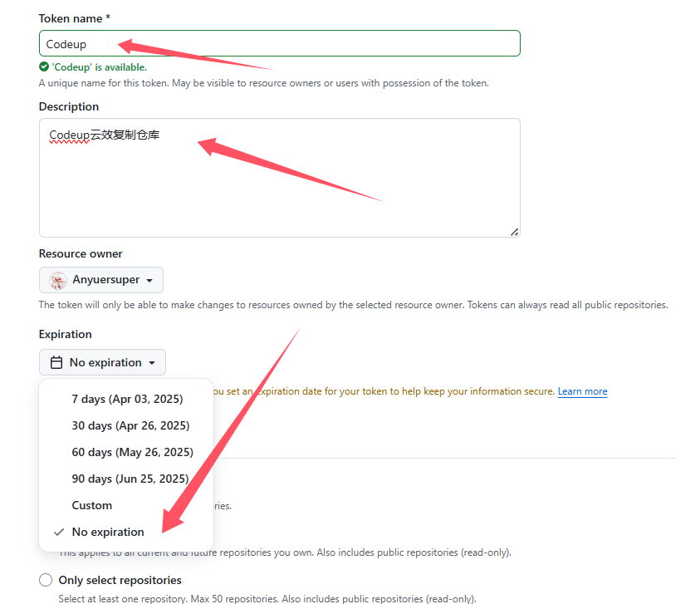This screenshot has height=604, width=700.
Task: Click the description textarea resize handle
Action: (x=515, y=232)
